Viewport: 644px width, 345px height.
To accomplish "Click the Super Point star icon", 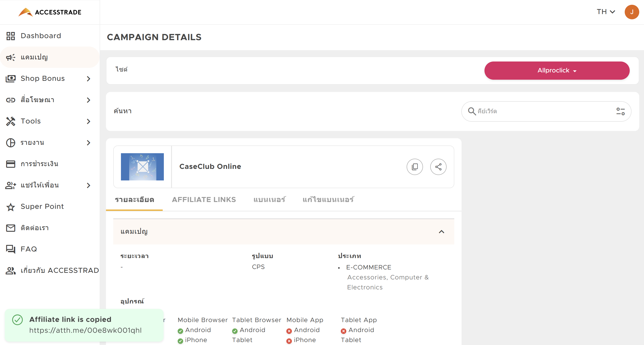I will tap(10, 207).
